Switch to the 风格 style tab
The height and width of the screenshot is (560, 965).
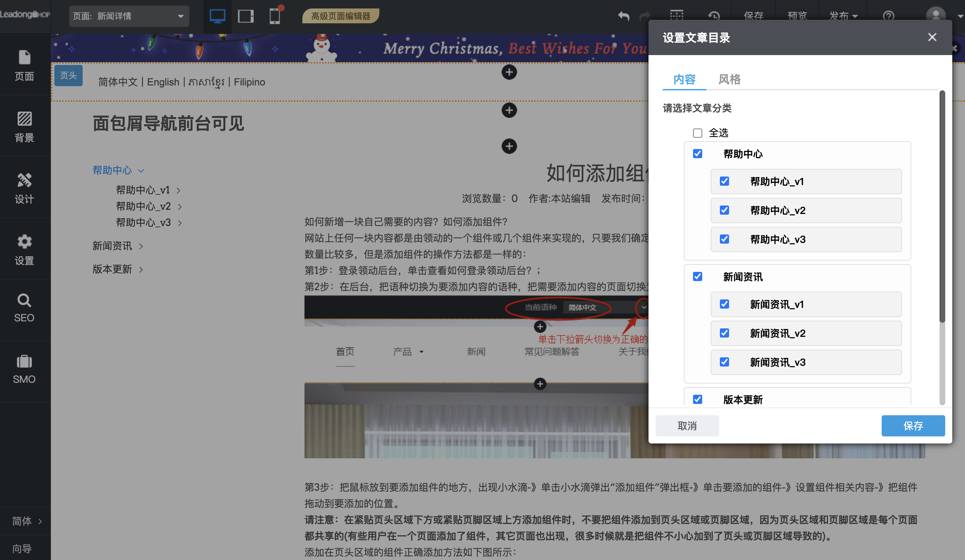pyautogui.click(x=729, y=79)
